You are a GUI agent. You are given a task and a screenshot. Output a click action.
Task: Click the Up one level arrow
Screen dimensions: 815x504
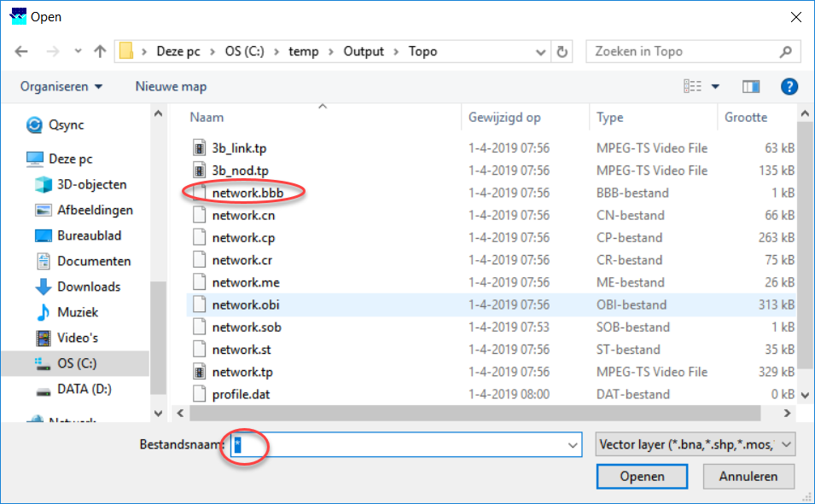(x=100, y=51)
